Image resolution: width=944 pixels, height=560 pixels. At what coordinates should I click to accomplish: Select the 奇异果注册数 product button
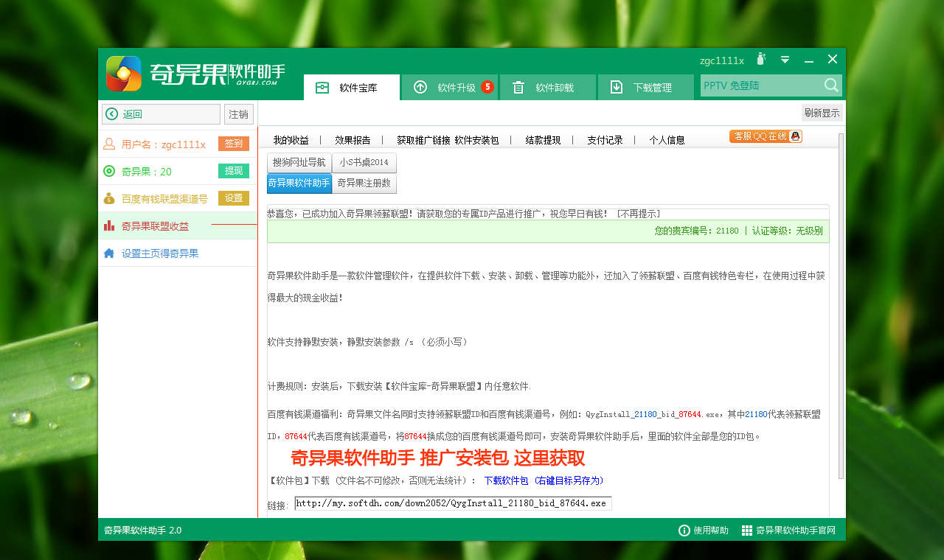click(364, 183)
